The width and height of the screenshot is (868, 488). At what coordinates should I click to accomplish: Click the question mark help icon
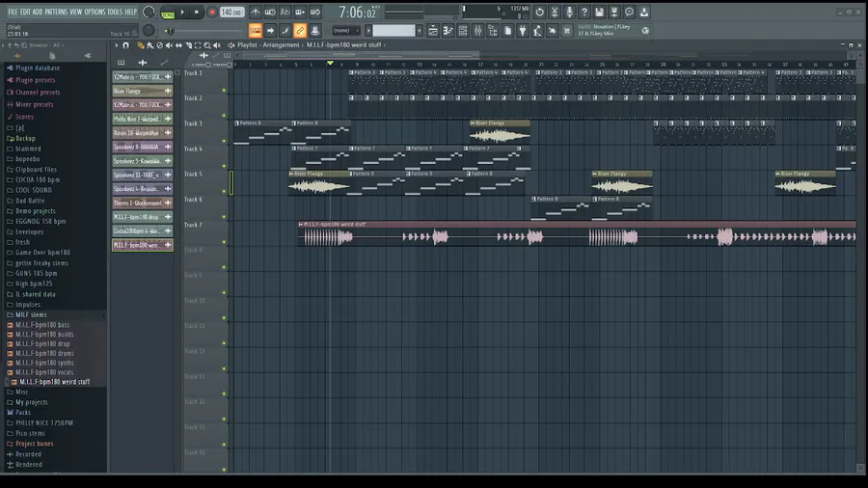[x=584, y=12]
